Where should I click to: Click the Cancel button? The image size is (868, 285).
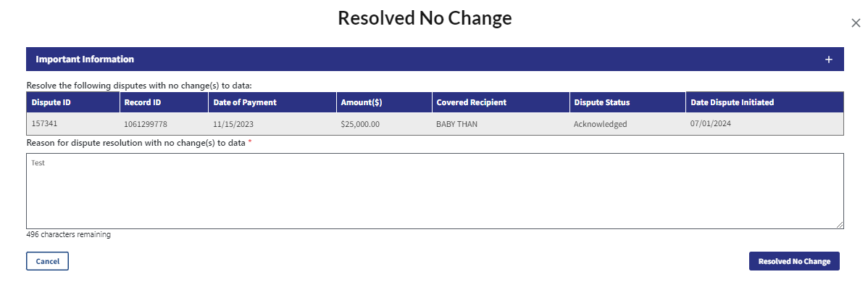tap(47, 261)
